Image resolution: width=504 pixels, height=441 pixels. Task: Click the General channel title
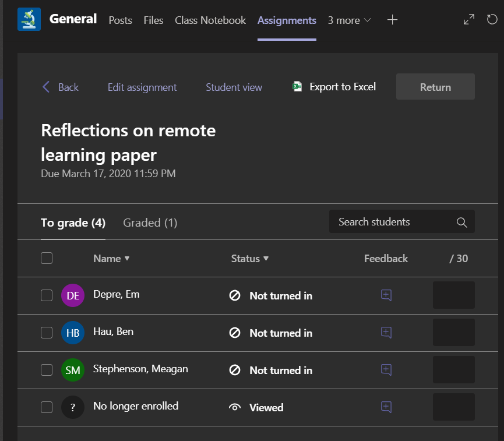(x=73, y=19)
